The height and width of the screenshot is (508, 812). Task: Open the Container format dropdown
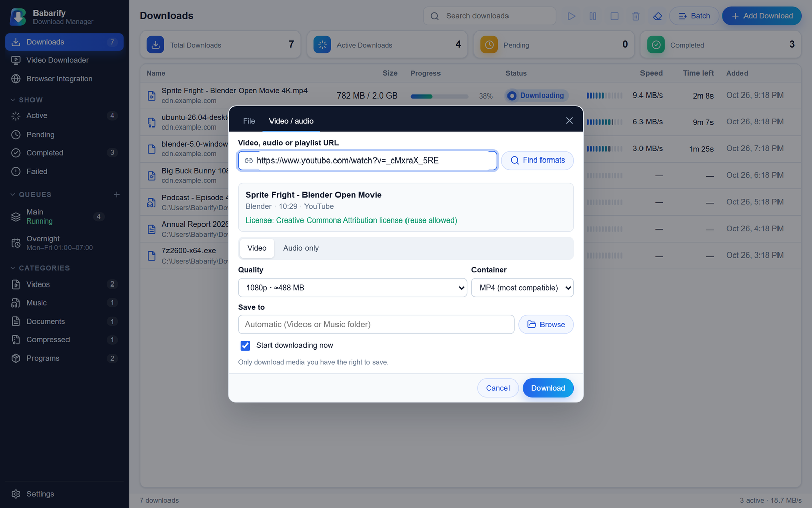point(522,288)
